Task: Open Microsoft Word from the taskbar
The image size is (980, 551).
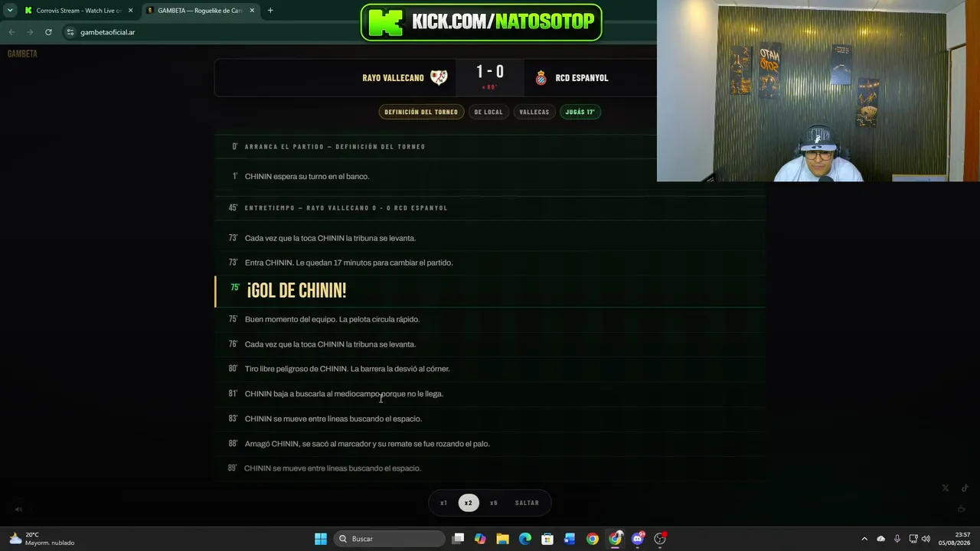Action: pos(570,539)
